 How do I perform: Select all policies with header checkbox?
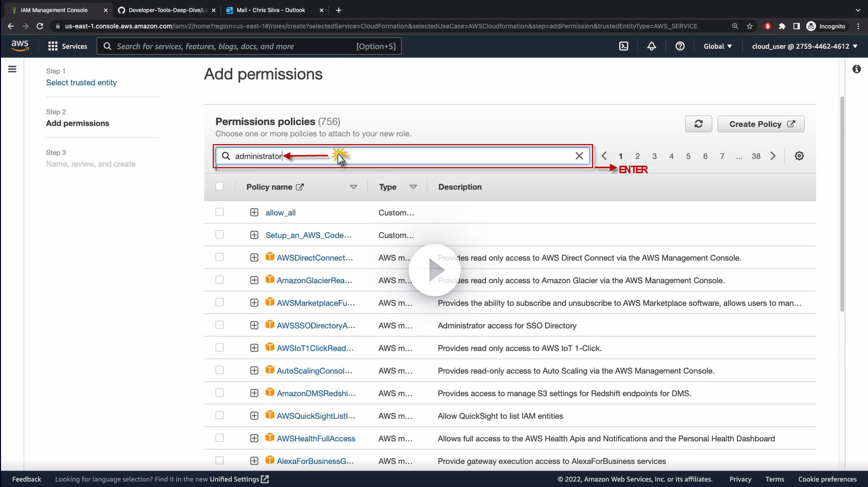point(219,187)
